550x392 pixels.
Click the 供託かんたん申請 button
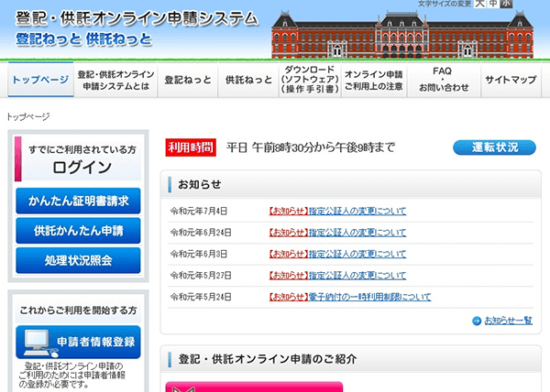click(78, 230)
